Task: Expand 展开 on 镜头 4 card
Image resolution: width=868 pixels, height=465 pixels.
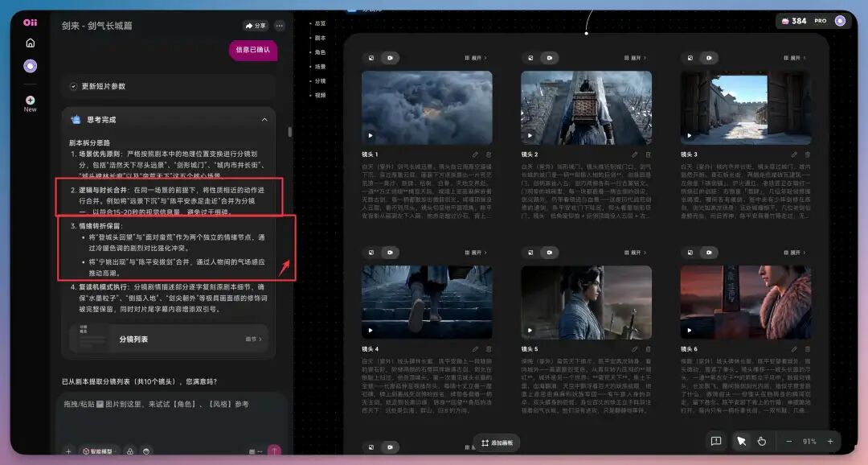Action: coord(476,252)
